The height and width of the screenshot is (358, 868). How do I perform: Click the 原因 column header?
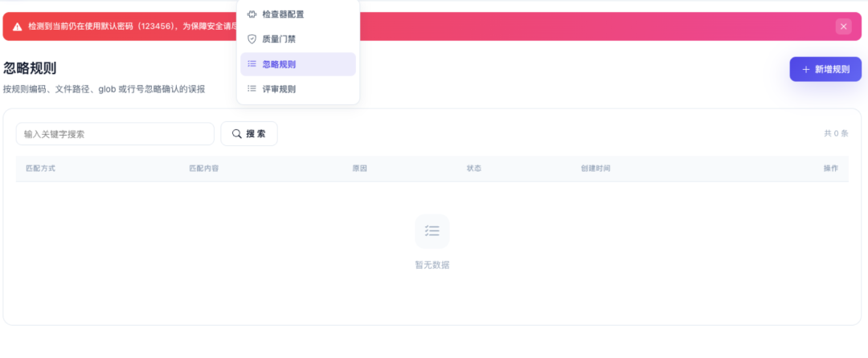pyautogui.click(x=360, y=168)
